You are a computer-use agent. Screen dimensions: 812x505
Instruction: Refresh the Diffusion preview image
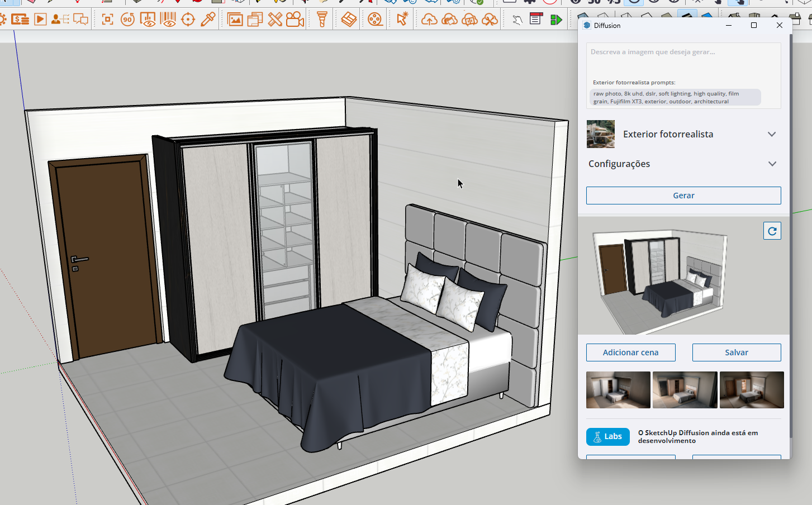click(772, 231)
